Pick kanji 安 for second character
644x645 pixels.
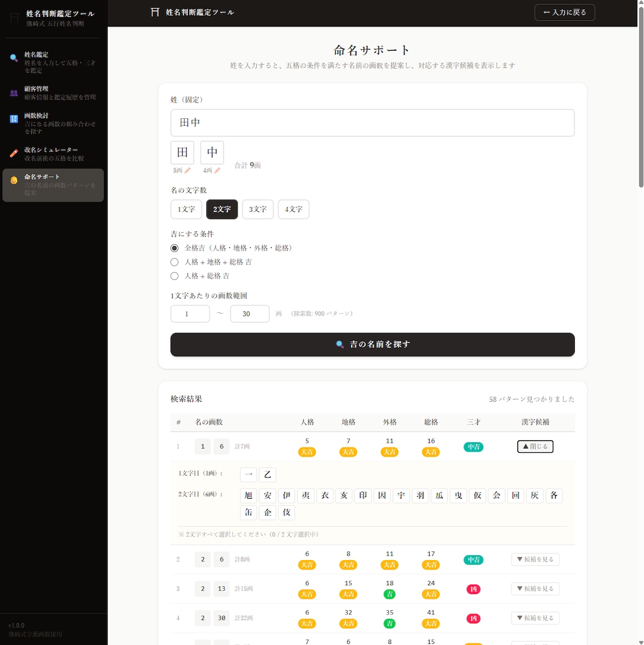tap(268, 496)
